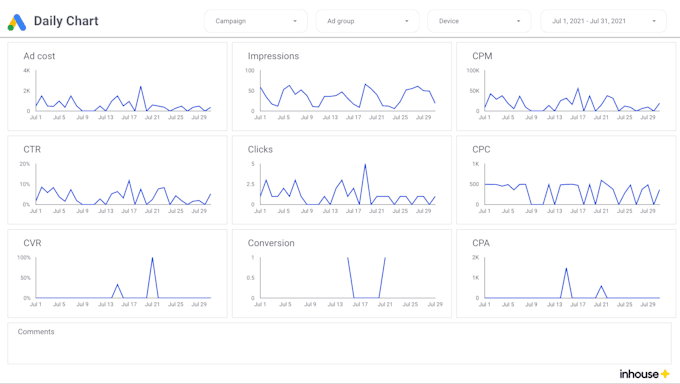Open the Ad group filter dropdown

(367, 21)
